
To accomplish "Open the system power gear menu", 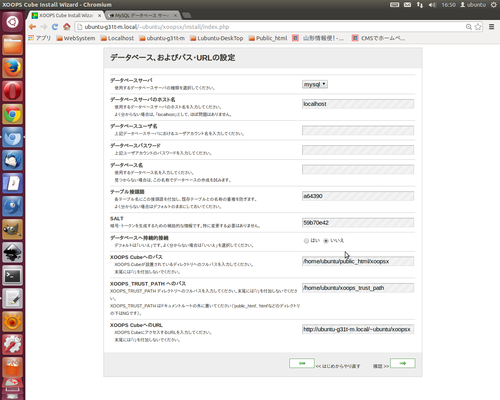I will 494,5.
